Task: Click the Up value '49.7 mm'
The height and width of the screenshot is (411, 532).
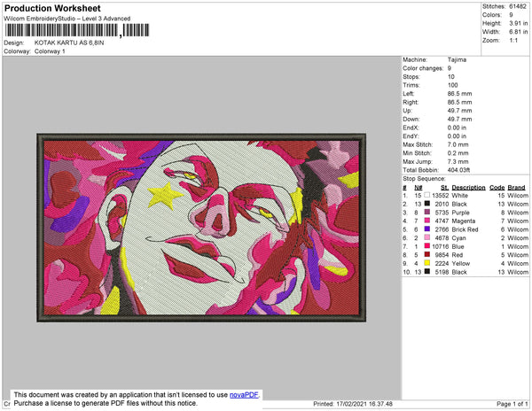Action: 459,111
